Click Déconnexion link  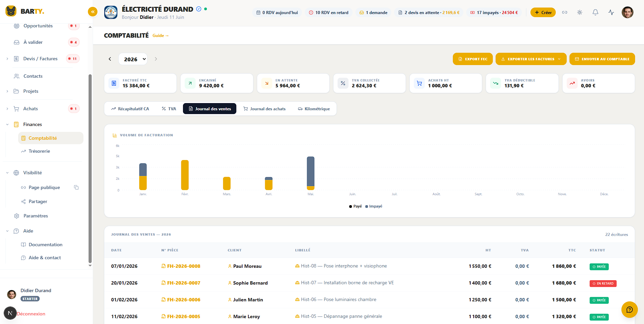(x=31, y=314)
